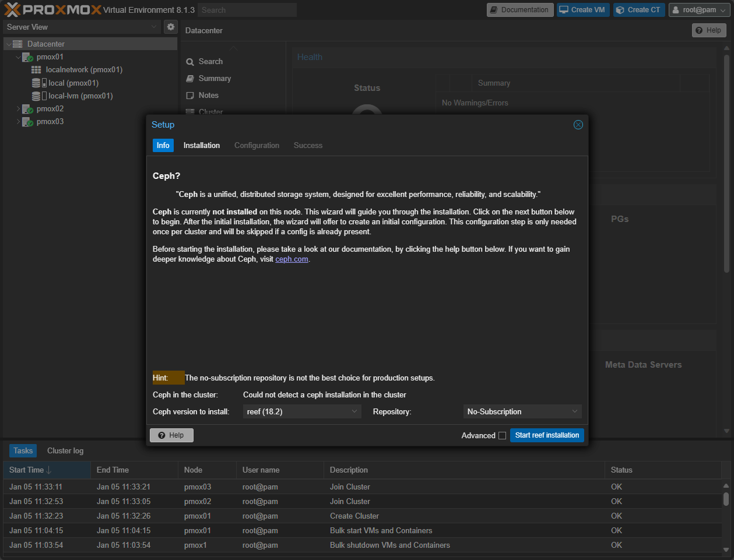
Task: Click the pmox01 node icon in tree
Action: click(27, 57)
